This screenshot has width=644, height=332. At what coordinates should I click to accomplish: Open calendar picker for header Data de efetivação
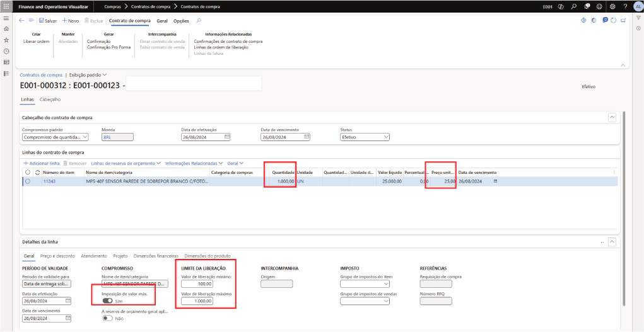tap(227, 137)
